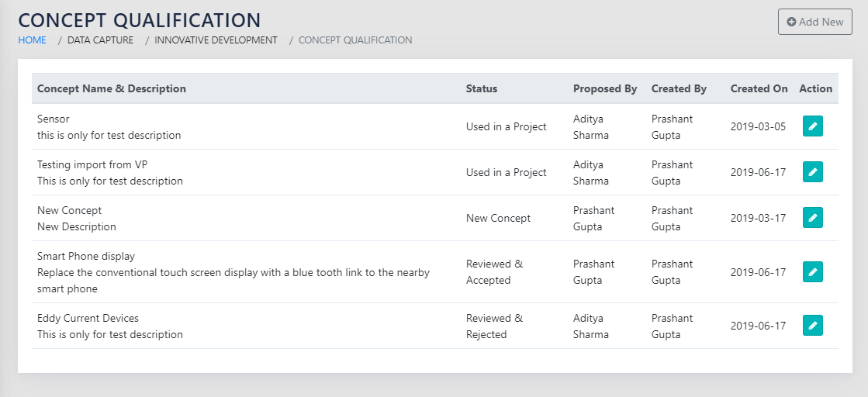The image size is (868, 397).
Task: Click edit icon for Eddy Current Devices
Action: coord(812,326)
